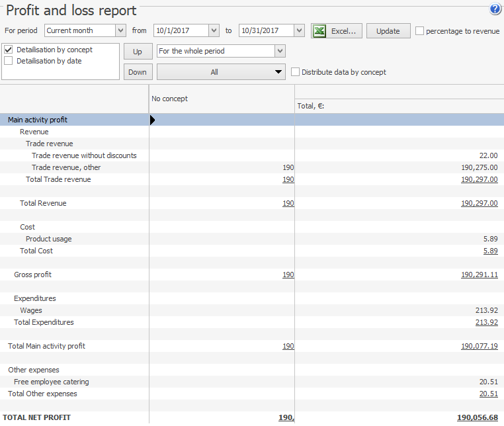
Task: Select the Main activity profit row
Action: pos(38,120)
